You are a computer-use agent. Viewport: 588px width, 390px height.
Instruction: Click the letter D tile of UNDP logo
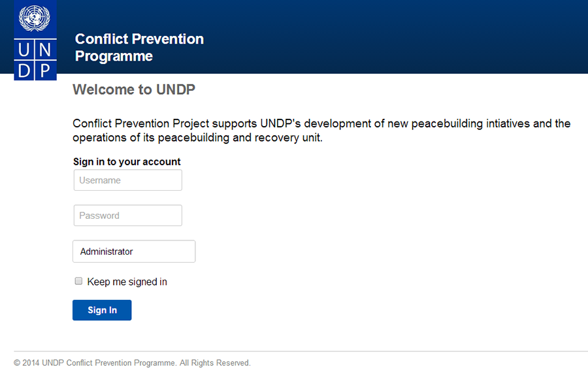tap(24, 70)
